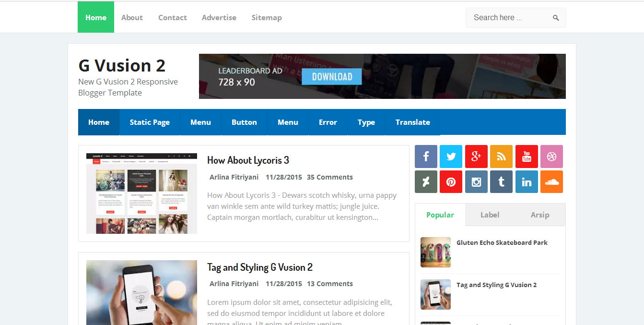This screenshot has height=325, width=644.
Task: Open the LinkedIn social icon
Action: tap(527, 182)
